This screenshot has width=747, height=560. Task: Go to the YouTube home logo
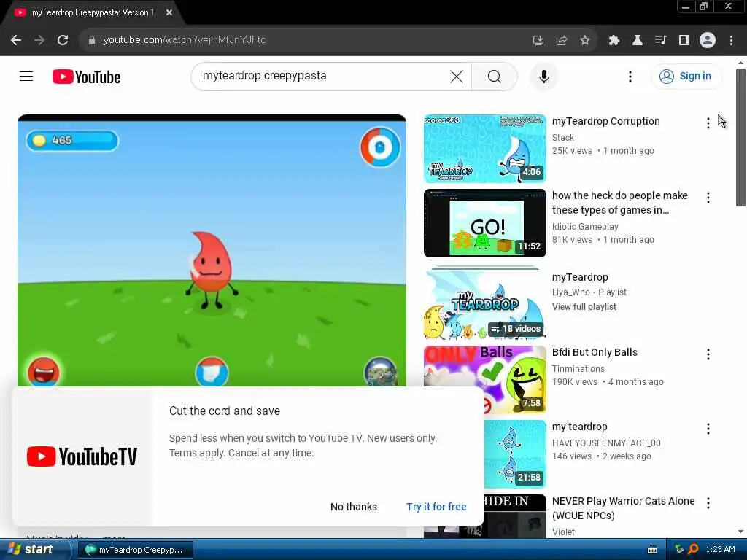point(86,77)
